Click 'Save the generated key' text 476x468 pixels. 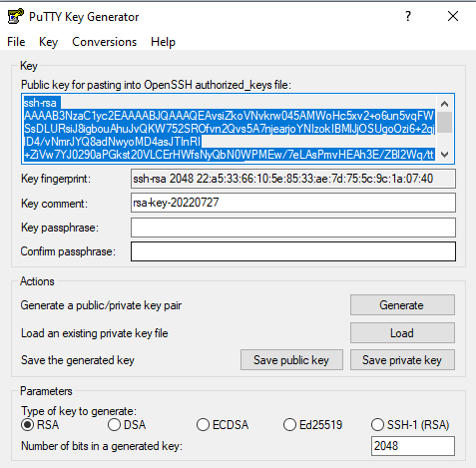78,360
